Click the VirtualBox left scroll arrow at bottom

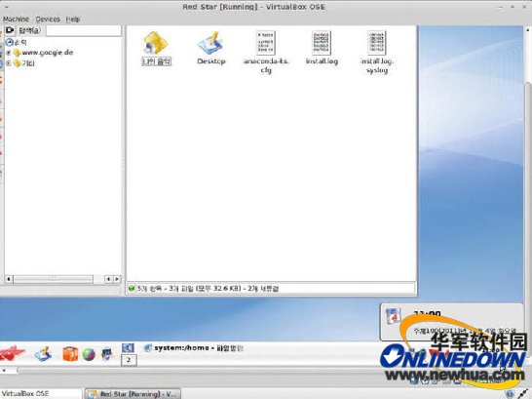pos(4,370)
